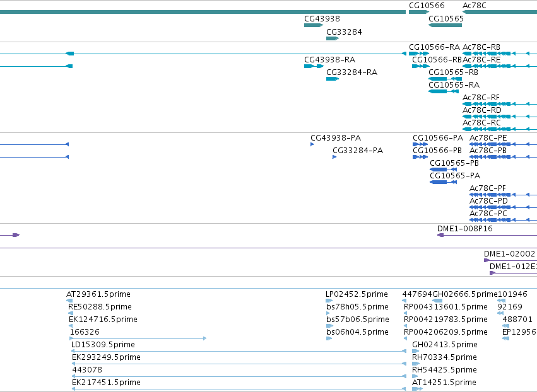Image resolution: width=537 pixels, height=392 pixels.
Task: Select transcript CG10565-RB
Action: (453, 72)
